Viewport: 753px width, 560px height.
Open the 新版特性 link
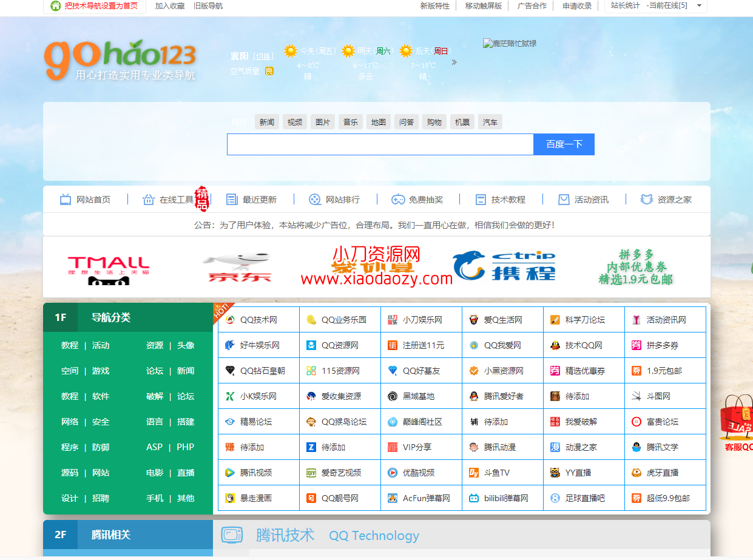pos(435,6)
